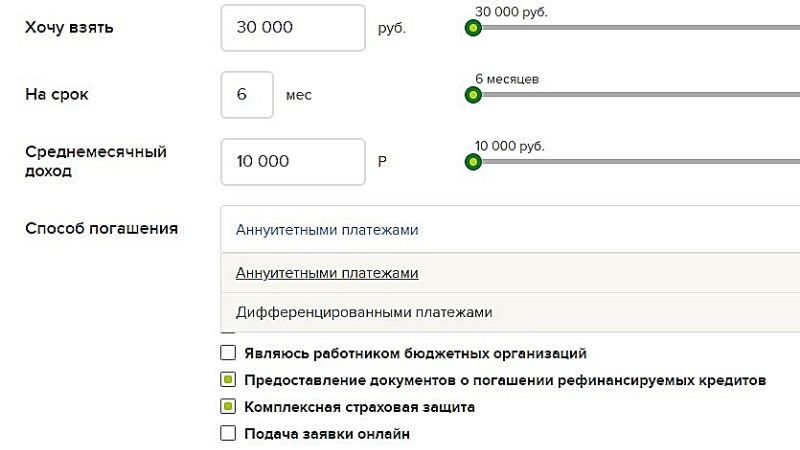Click the loan amount input showing 30 000
Screen dimensions: 800x450
click(x=293, y=28)
